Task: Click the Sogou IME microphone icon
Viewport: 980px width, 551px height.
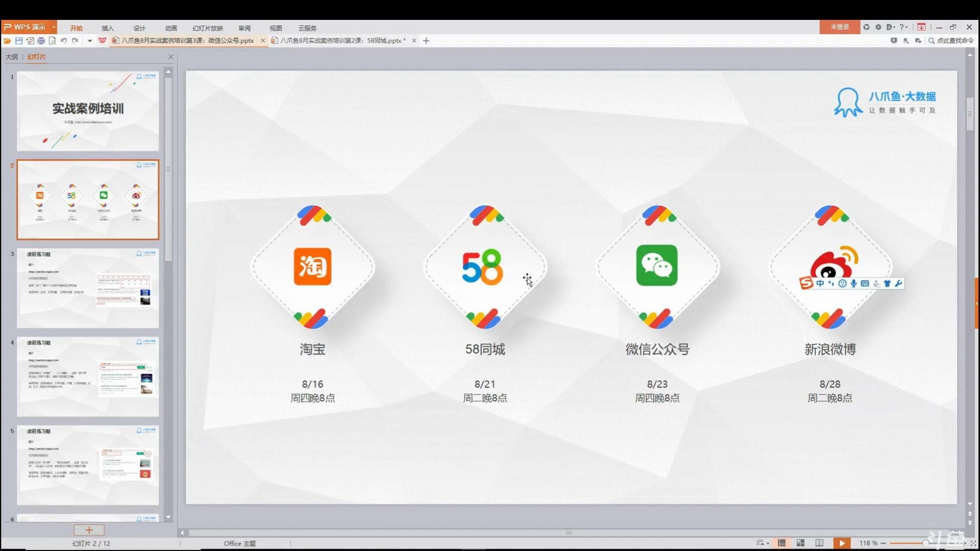Action: point(853,284)
